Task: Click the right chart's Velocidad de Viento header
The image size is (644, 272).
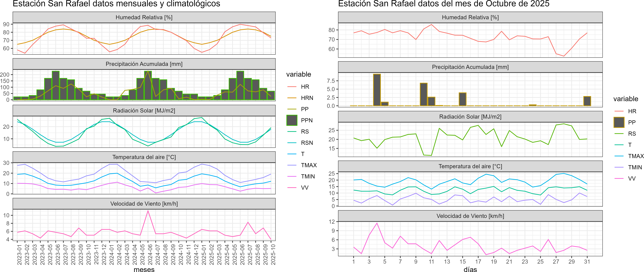Action: coord(470,216)
